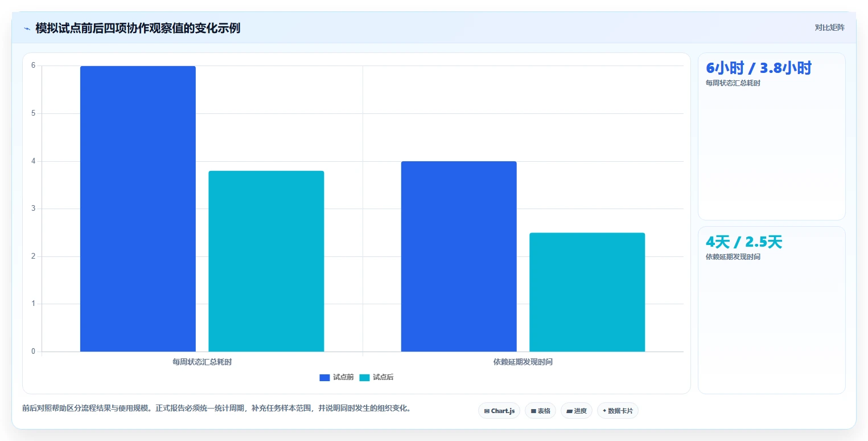Click the cyan 试点后 legend color box
Viewport: 868px width, 441px height.
(365, 377)
